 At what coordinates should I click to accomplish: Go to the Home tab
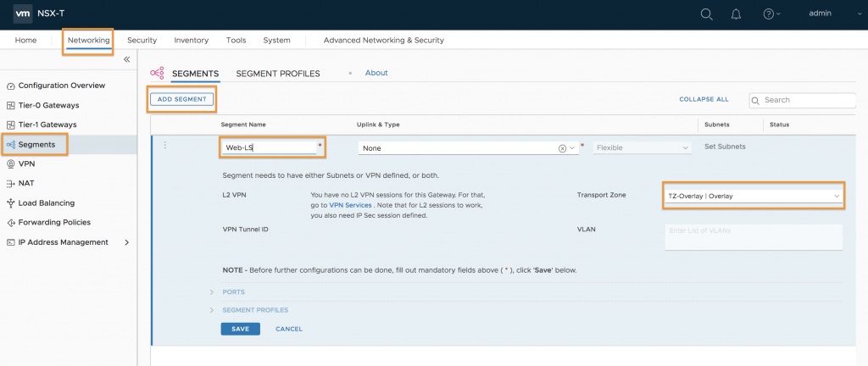pos(25,41)
